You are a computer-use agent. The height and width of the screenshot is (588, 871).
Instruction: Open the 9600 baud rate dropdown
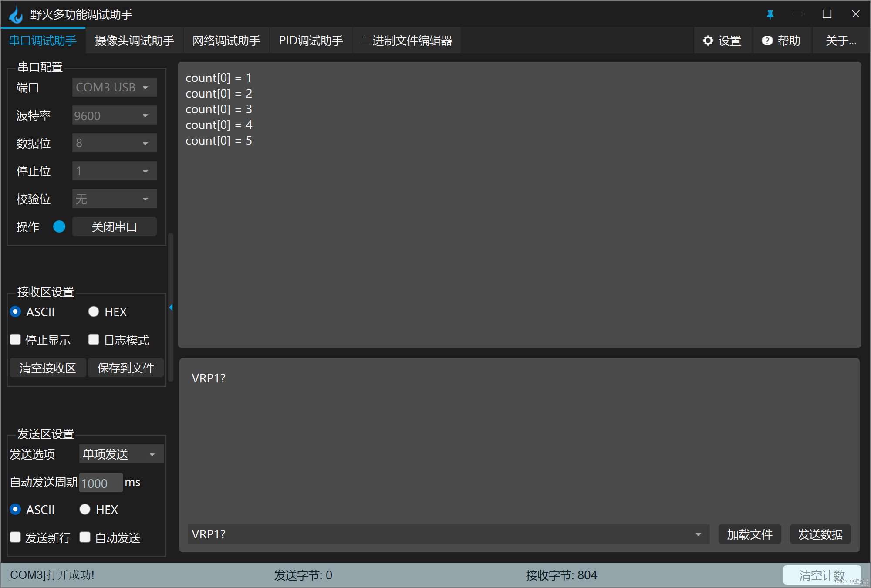coord(114,115)
